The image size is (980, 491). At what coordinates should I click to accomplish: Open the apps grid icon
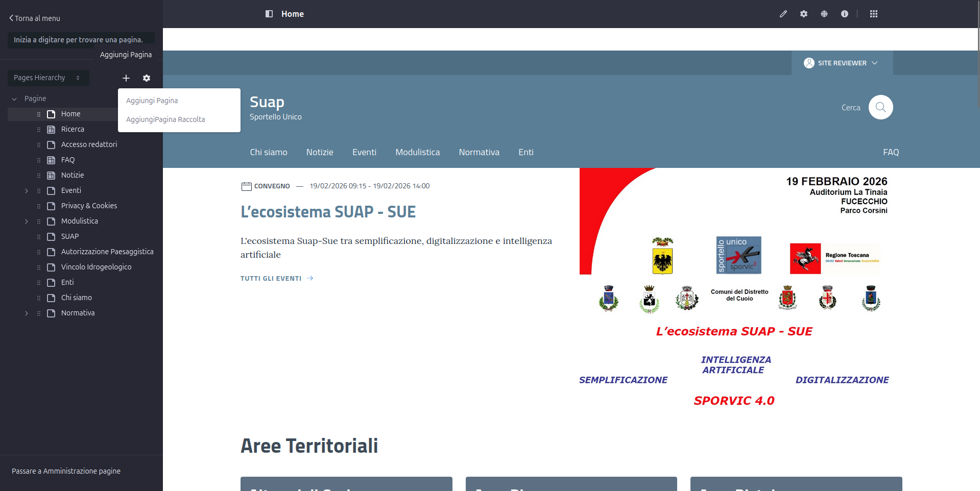[x=874, y=14]
